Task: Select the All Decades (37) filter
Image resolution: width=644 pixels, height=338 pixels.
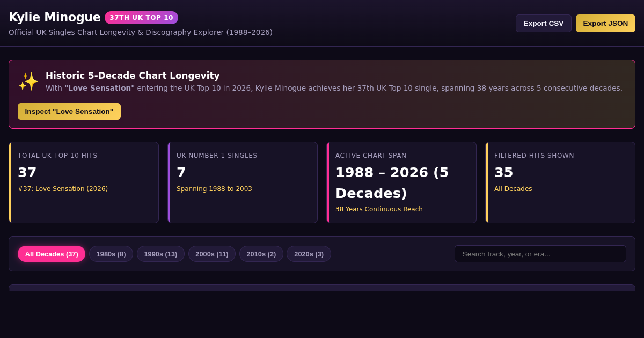Action: coord(52,254)
